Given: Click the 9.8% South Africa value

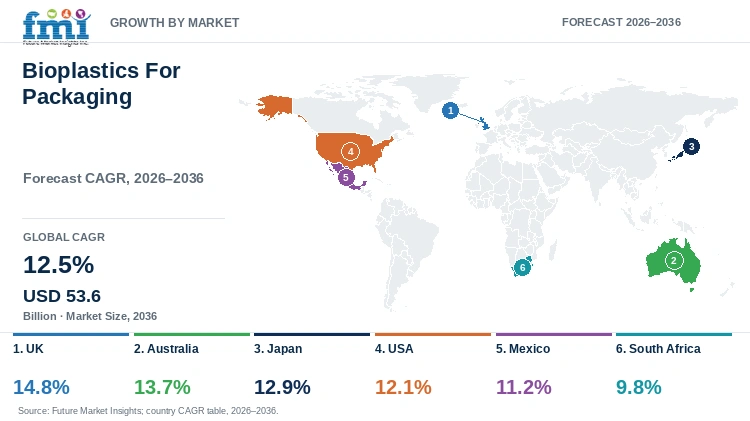Looking at the screenshot, I should (639, 387).
